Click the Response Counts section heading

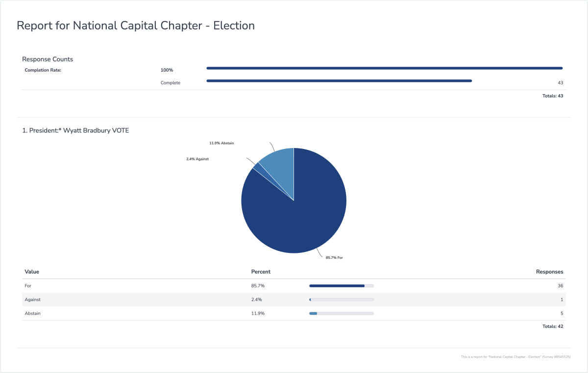(x=48, y=59)
